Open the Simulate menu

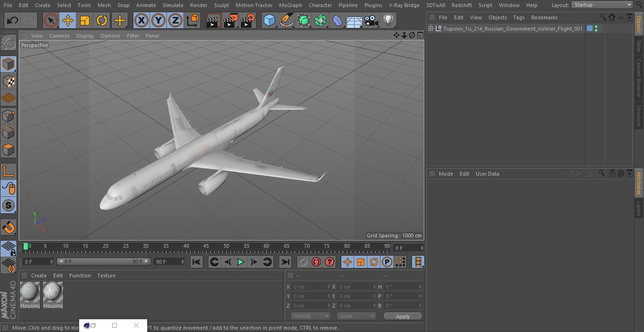pyautogui.click(x=173, y=5)
